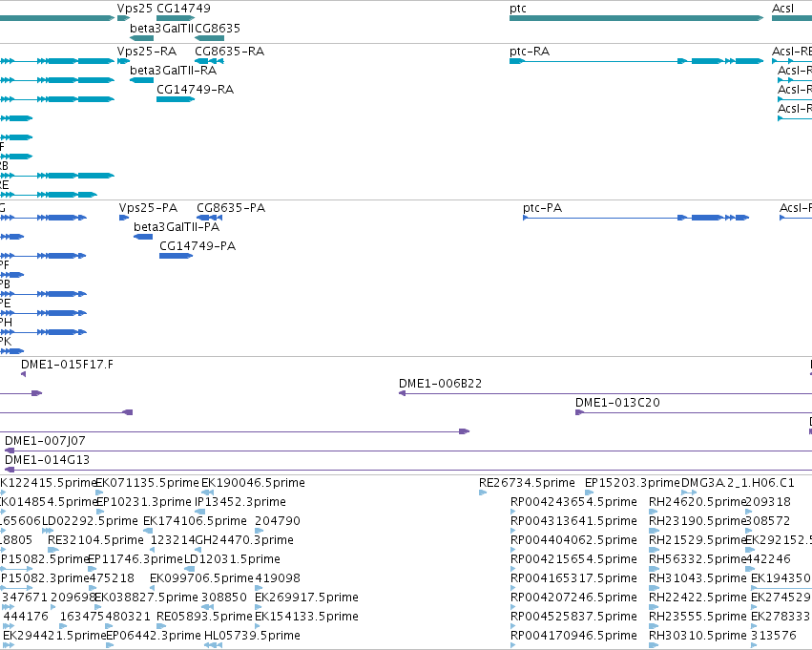
Task: Select the ptc-PA protein label
Action: point(542,208)
